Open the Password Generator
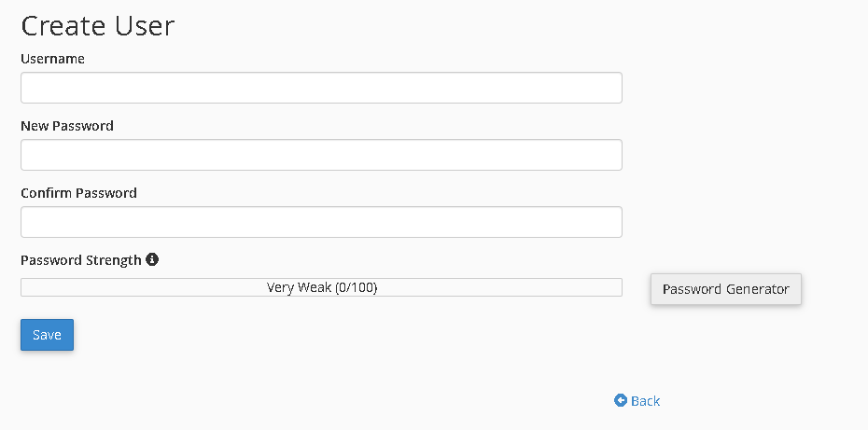The image size is (868, 430). pos(726,289)
